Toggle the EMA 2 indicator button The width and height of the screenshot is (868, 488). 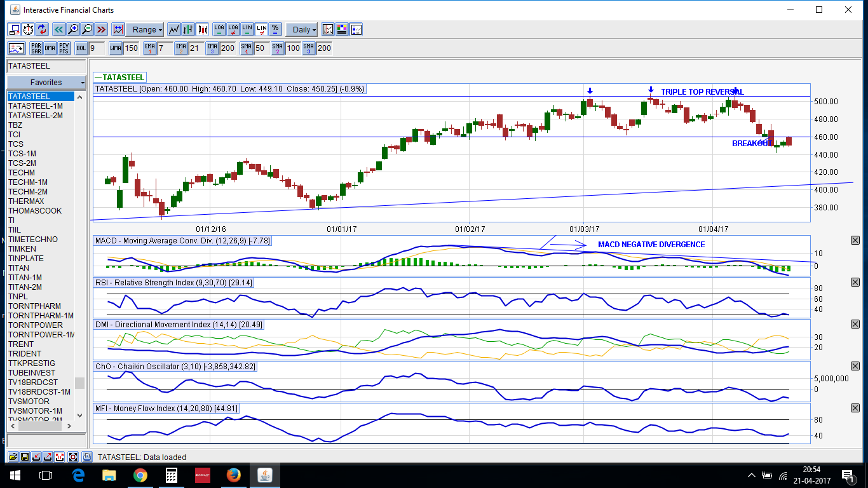180,48
